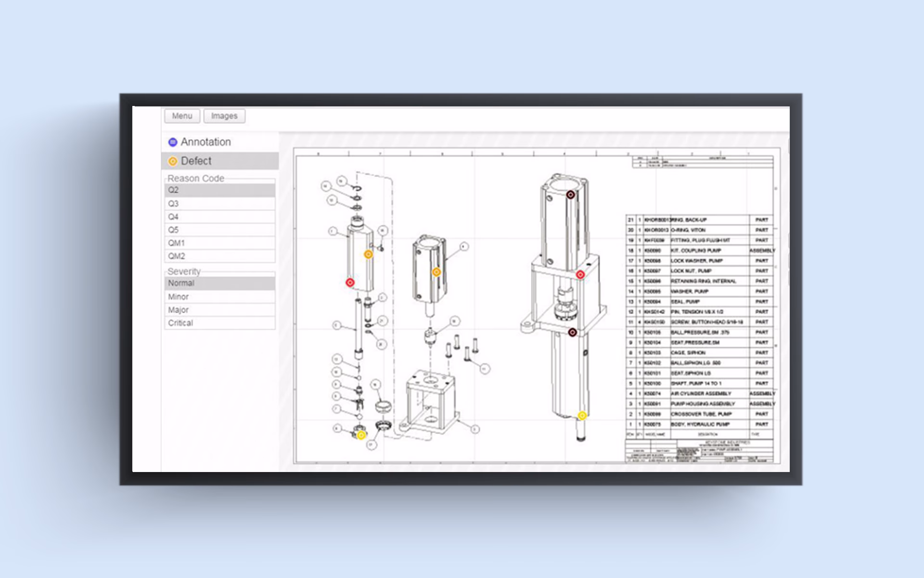Click the red marker on exploded pump body
Screen dimensions: 924x578
[350, 282]
